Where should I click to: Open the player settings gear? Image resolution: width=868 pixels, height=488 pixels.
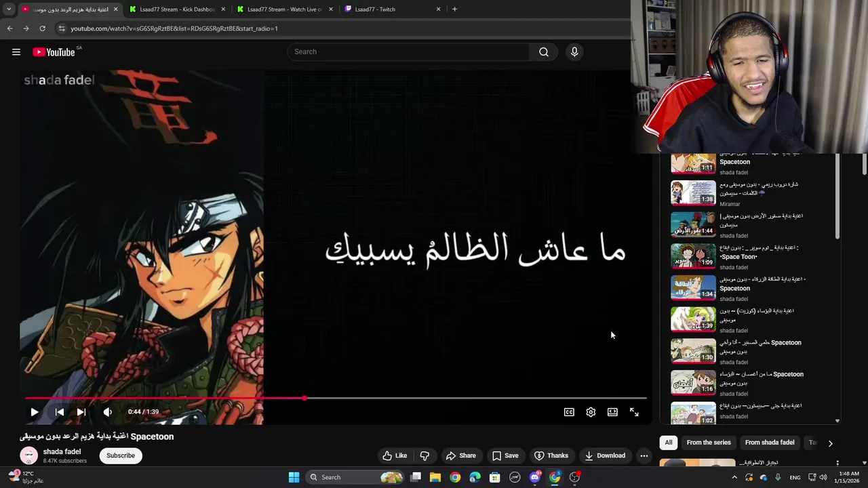pos(591,412)
